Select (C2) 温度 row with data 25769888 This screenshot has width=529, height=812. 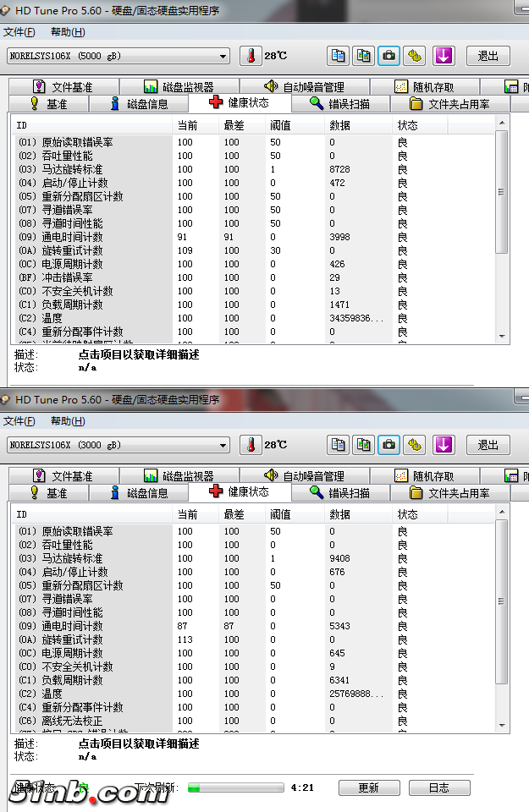tap(255, 694)
